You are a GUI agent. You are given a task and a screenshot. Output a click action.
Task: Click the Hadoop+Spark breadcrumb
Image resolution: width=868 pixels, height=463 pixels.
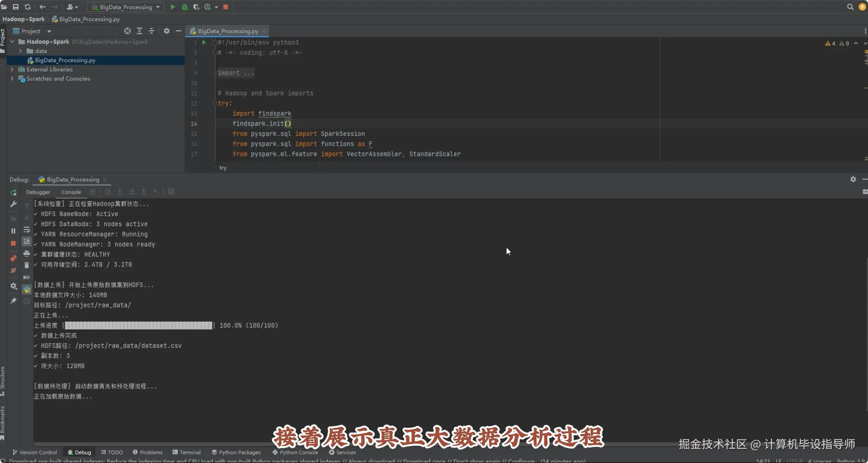23,19
